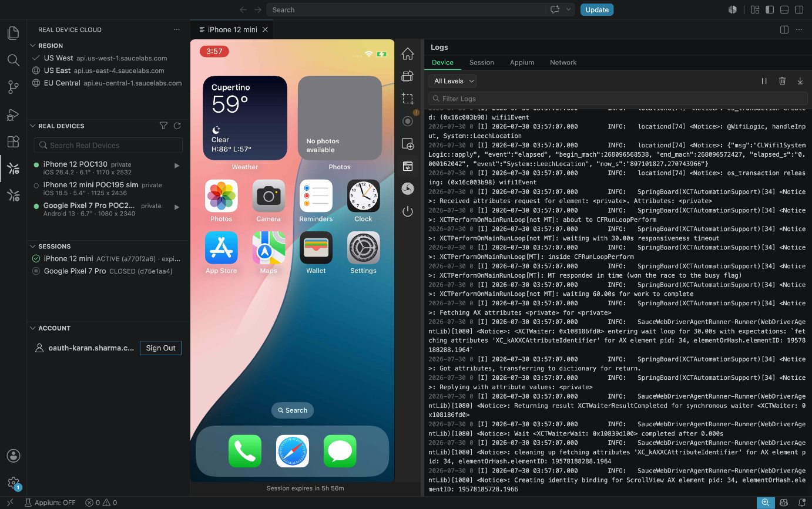Pause the log stream
The height and width of the screenshot is (509, 812).
(x=764, y=81)
